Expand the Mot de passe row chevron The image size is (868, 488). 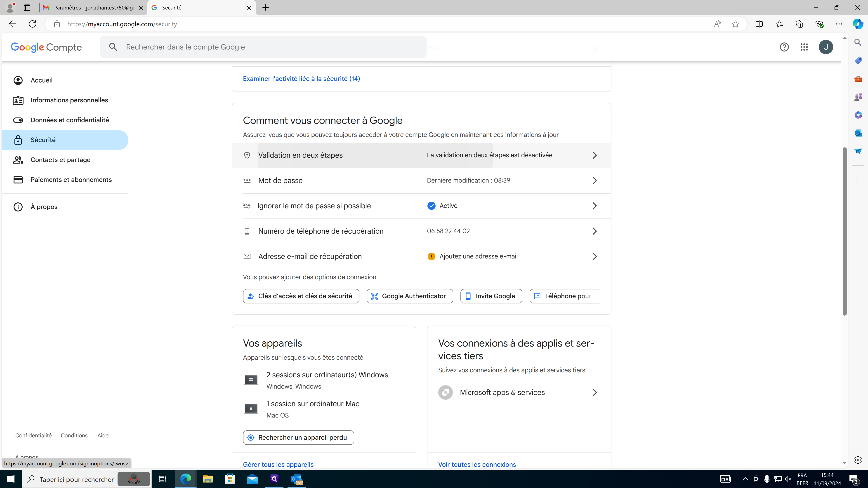(594, 181)
